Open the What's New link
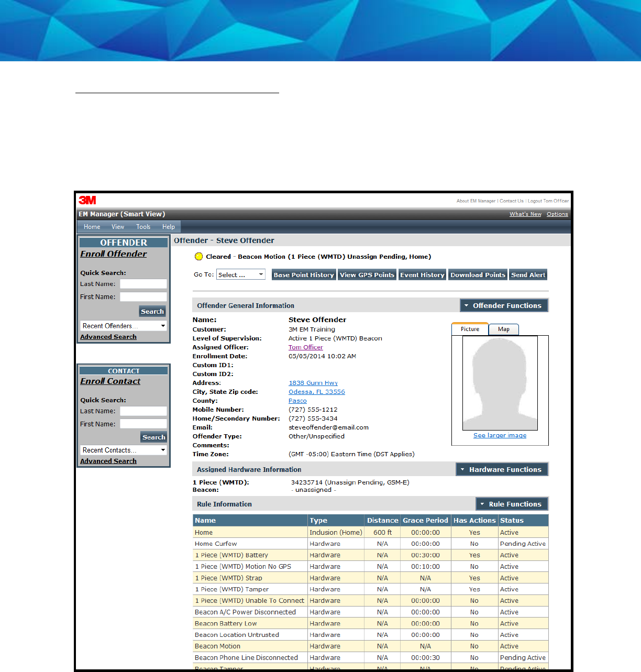Screen dimensions: 641x672 pos(525,214)
